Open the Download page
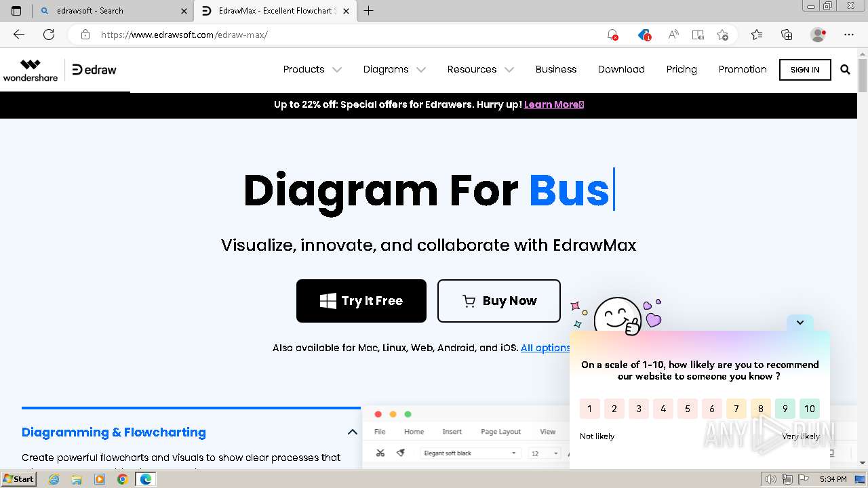 pyautogui.click(x=621, y=69)
